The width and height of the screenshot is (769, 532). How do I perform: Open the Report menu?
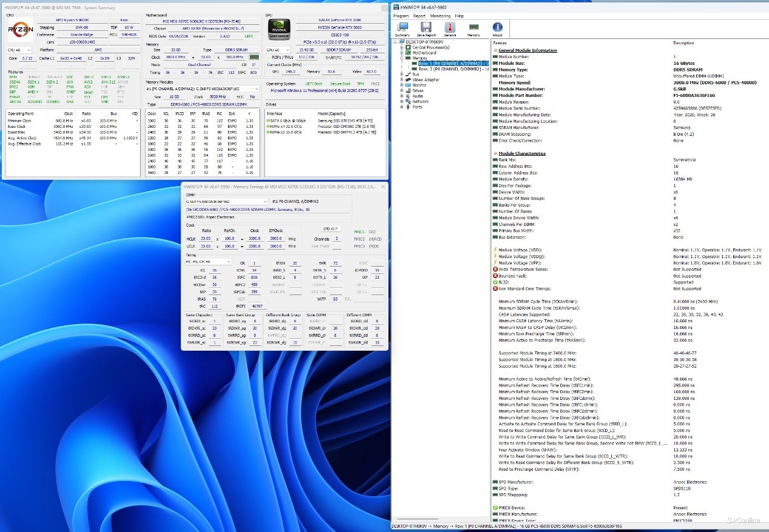coord(420,16)
